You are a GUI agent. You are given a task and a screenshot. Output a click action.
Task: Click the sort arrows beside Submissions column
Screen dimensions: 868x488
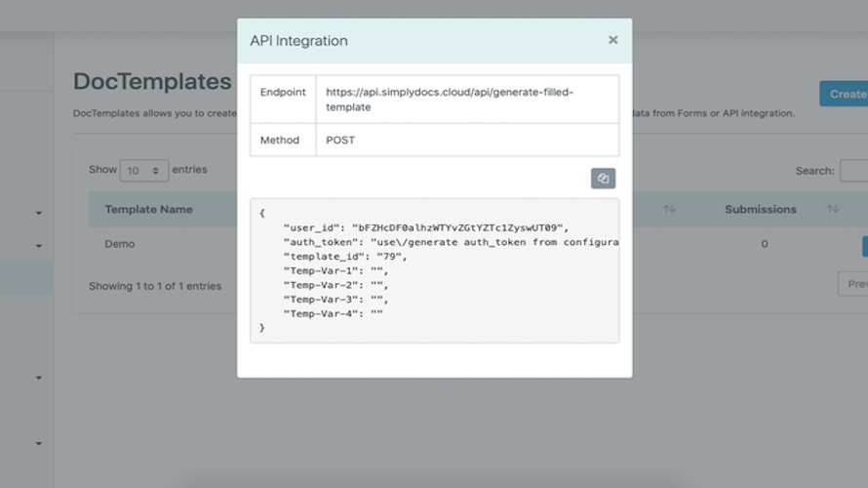pos(832,209)
